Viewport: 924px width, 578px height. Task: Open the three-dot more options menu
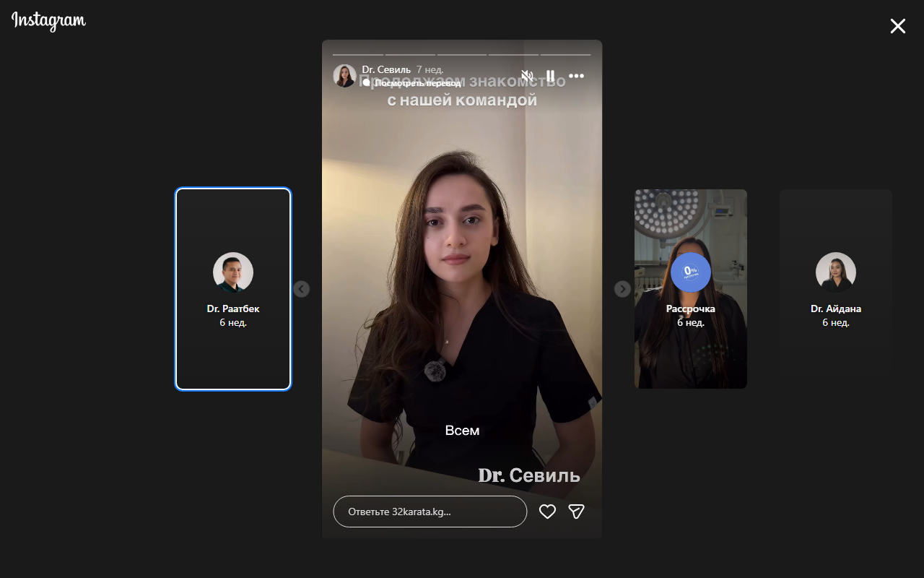[x=576, y=76]
